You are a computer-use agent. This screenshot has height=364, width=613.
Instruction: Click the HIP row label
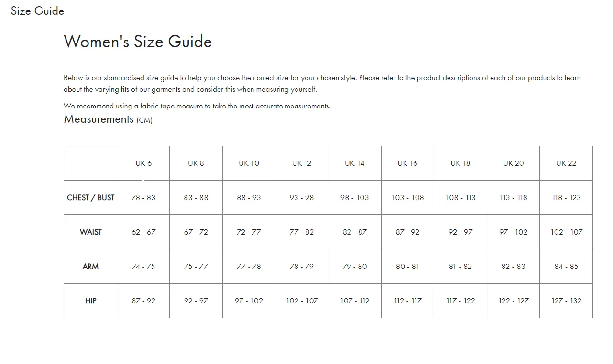91,301
